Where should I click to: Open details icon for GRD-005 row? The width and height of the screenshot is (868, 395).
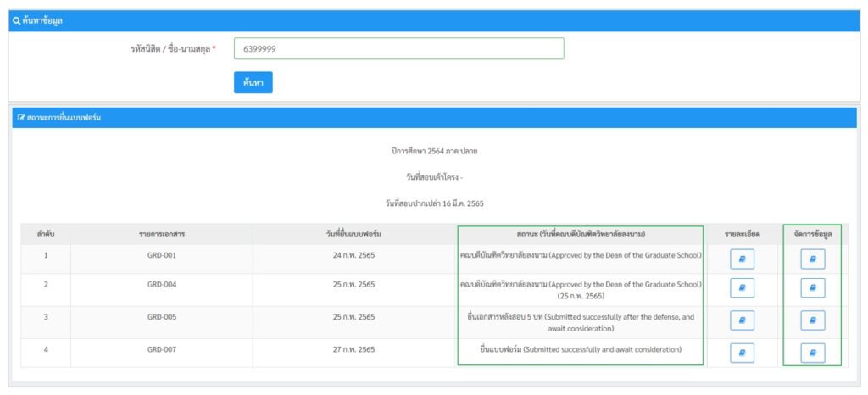pyautogui.click(x=742, y=320)
